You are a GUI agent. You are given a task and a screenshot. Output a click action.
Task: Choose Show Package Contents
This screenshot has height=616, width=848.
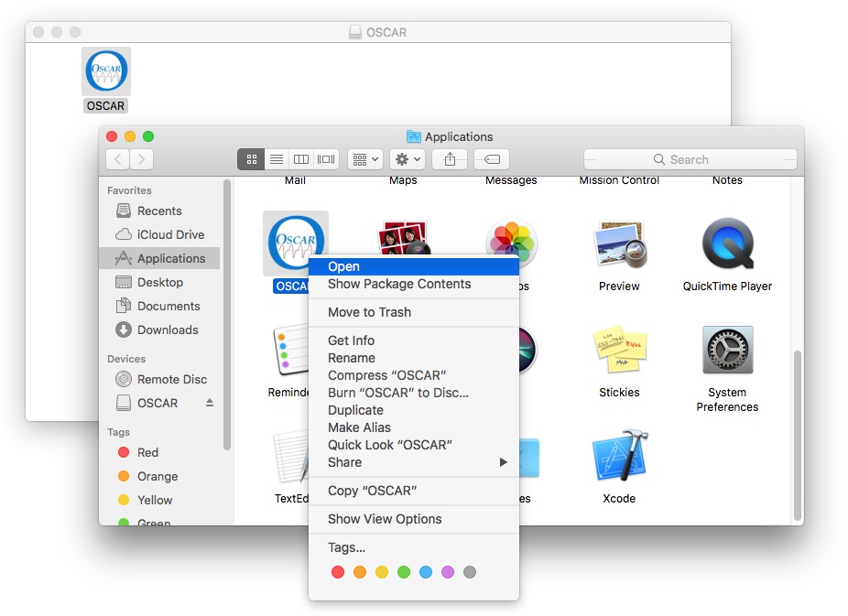pyautogui.click(x=414, y=284)
